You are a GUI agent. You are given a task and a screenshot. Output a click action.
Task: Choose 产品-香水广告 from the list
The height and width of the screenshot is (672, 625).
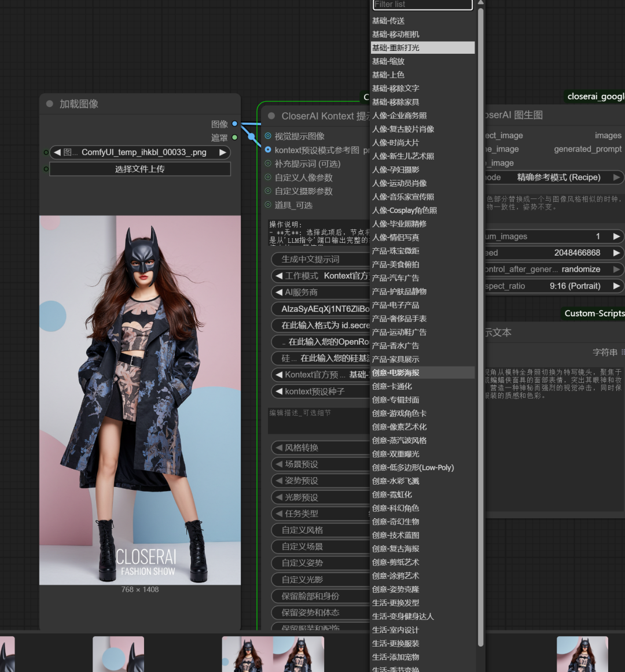(422, 345)
